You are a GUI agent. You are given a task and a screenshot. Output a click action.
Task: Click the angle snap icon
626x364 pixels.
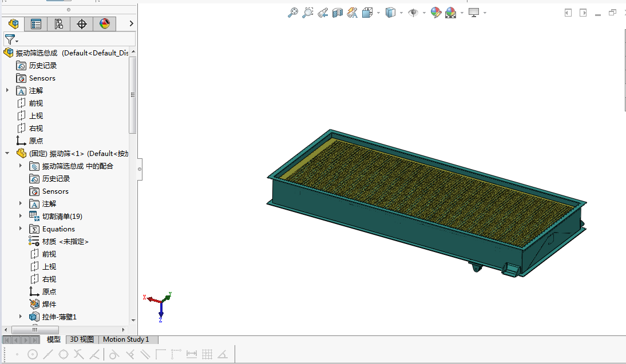(223, 354)
